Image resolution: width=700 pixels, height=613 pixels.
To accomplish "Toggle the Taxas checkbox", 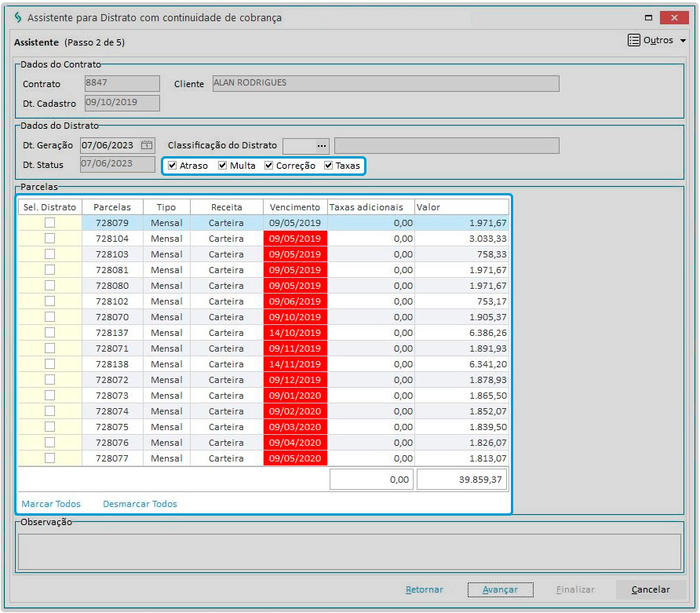I will coord(329,166).
